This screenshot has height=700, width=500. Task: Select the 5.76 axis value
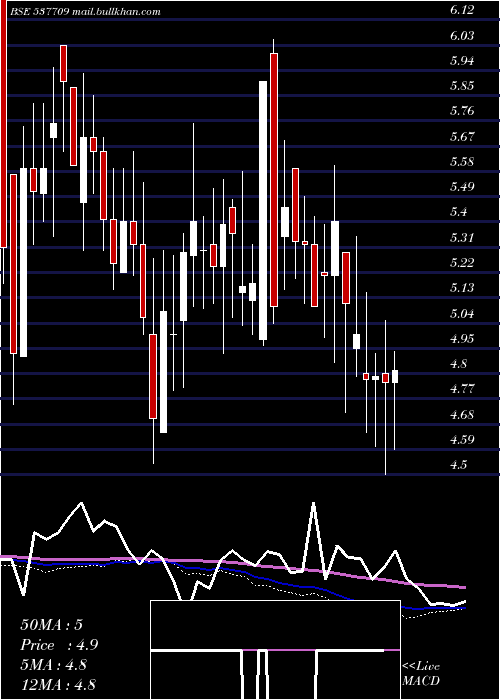(462, 112)
